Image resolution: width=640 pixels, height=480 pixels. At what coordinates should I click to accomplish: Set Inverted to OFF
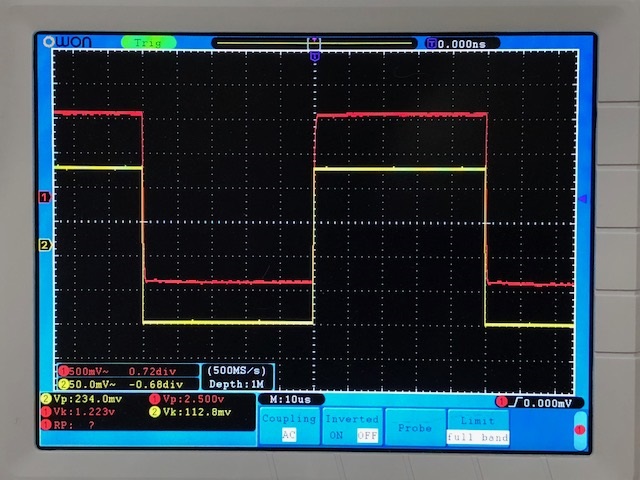click(367, 436)
